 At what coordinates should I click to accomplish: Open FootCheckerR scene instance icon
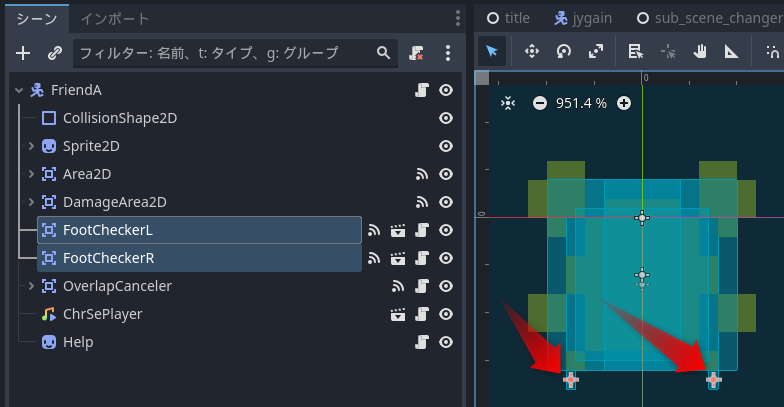pyautogui.click(x=398, y=258)
